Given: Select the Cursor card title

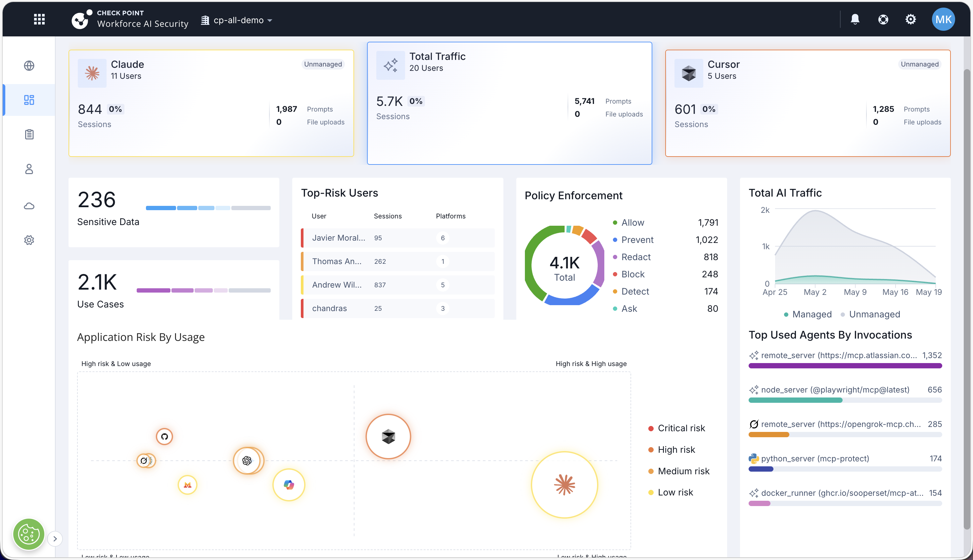Looking at the screenshot, I should pyautogui.click(x=724, y=64).
